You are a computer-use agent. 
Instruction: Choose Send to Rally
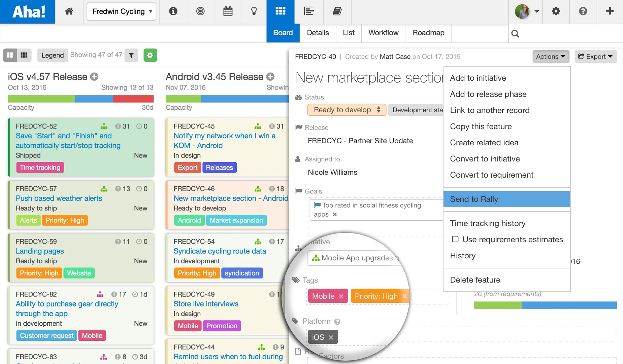click(507, 199)
